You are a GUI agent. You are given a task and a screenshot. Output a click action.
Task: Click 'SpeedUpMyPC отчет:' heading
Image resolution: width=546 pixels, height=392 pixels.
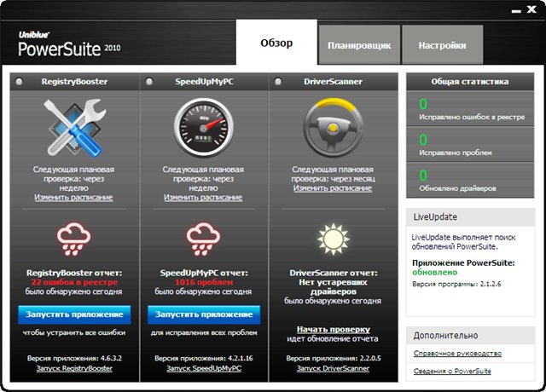[204, 273]
